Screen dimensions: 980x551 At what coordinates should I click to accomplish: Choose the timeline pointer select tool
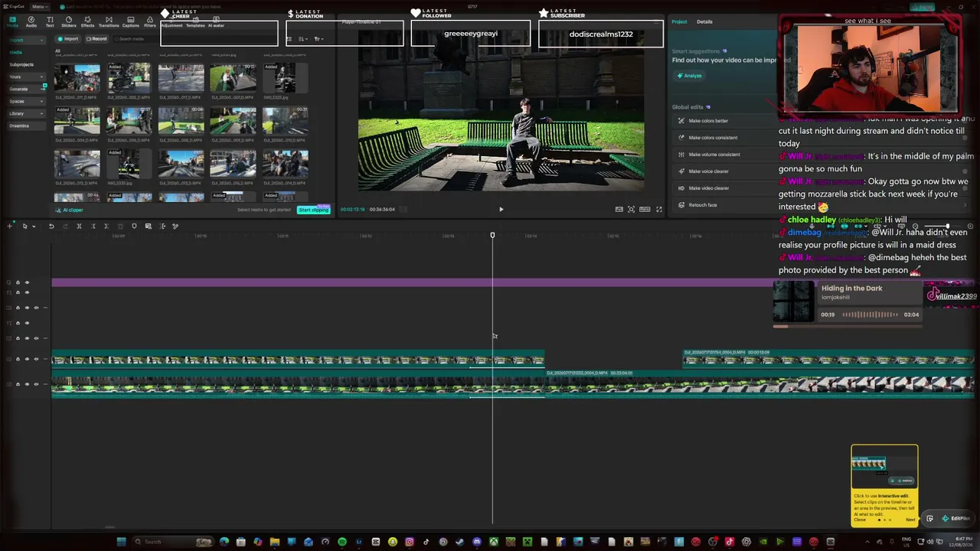24,227
